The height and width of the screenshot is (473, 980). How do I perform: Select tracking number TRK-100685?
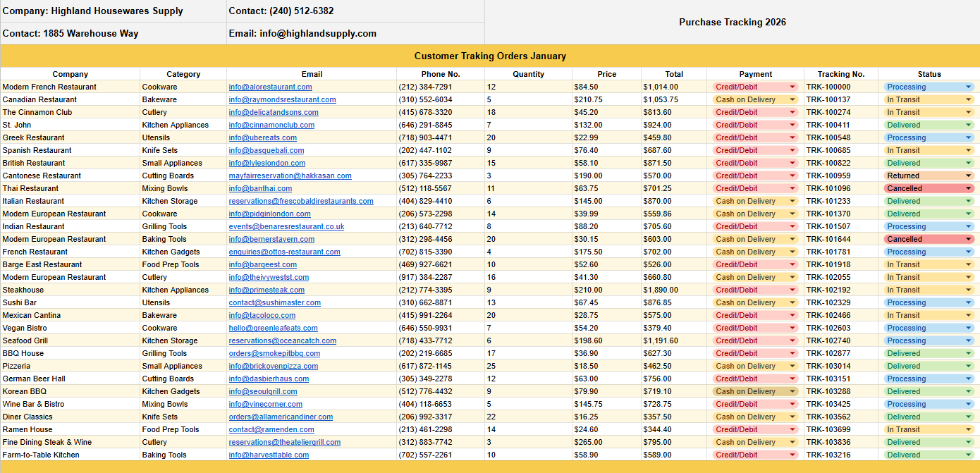[841, 150]
